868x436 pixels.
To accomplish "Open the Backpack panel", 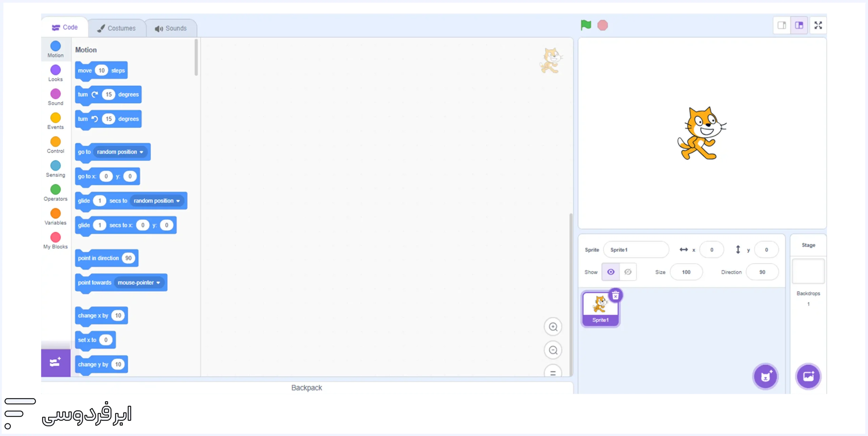I will 307,388.
